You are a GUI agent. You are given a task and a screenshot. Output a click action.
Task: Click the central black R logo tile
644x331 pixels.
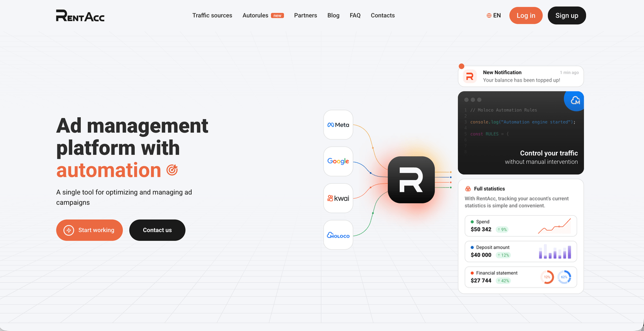coord(411,180)
